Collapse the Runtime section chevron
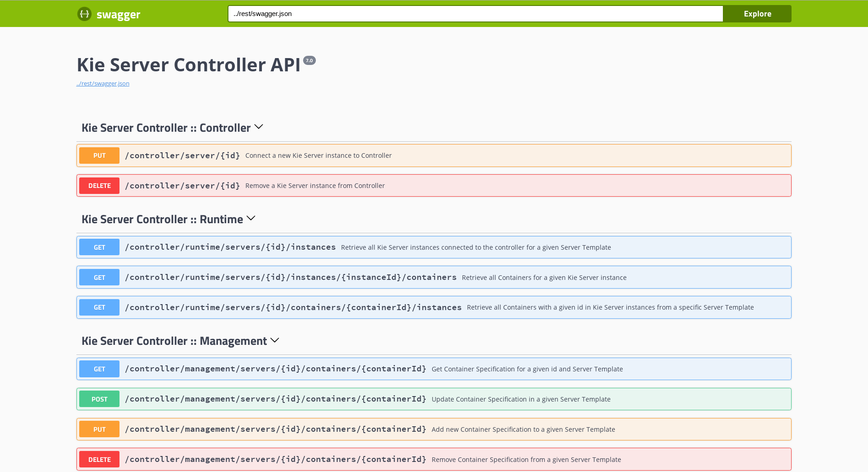The width and height of the screenshot is (868, 472). click(x=251, y=218)
